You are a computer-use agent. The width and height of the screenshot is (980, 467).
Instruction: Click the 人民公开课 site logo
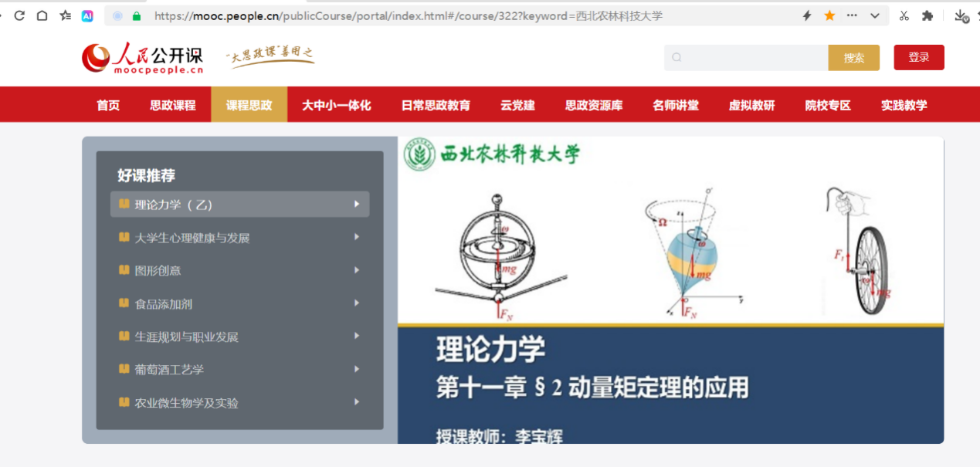(143, 57)
